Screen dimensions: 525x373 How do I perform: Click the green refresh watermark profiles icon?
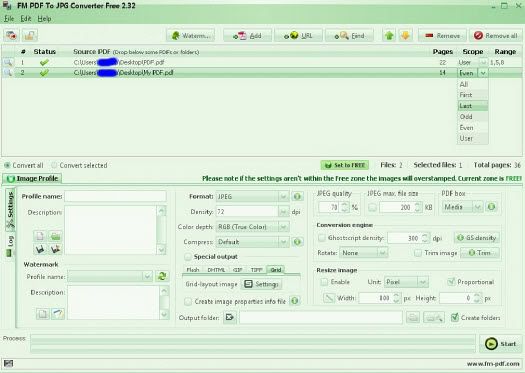click(x=162, y=276)
